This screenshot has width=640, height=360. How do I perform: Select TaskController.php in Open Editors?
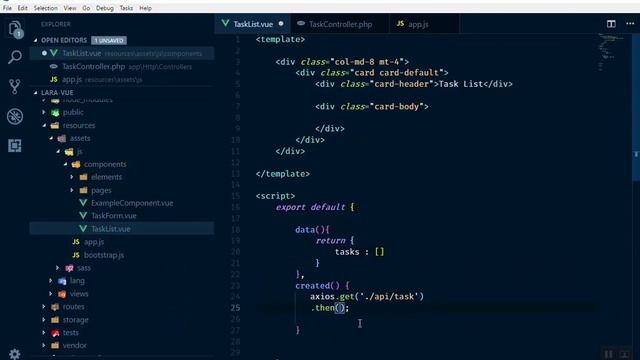point(122,67)
